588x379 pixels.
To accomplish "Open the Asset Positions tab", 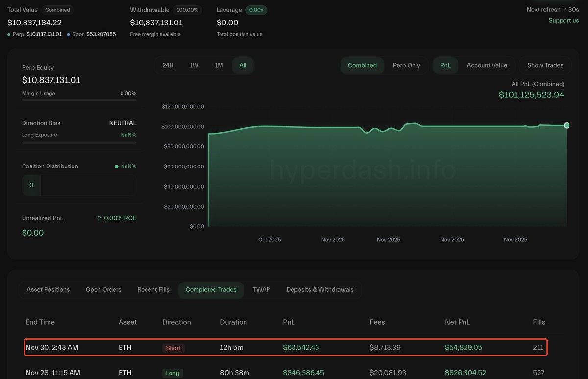I will point(48,290).
